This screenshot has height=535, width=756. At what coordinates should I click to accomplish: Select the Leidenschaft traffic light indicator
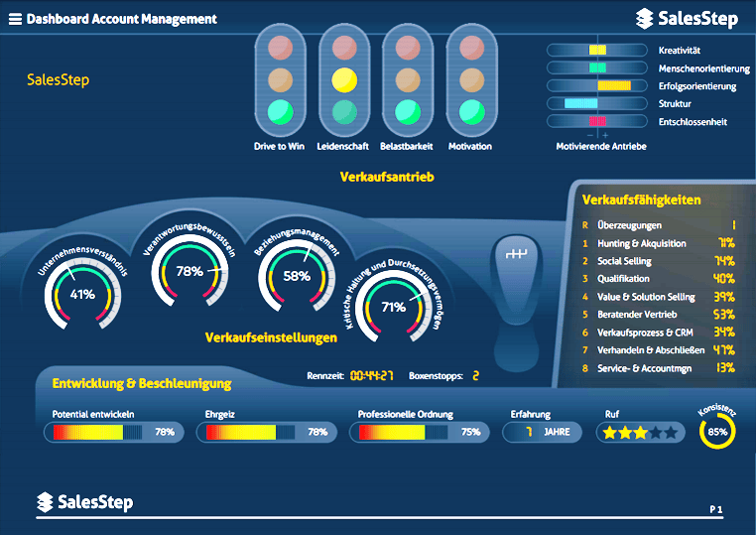tap(343, 81)
